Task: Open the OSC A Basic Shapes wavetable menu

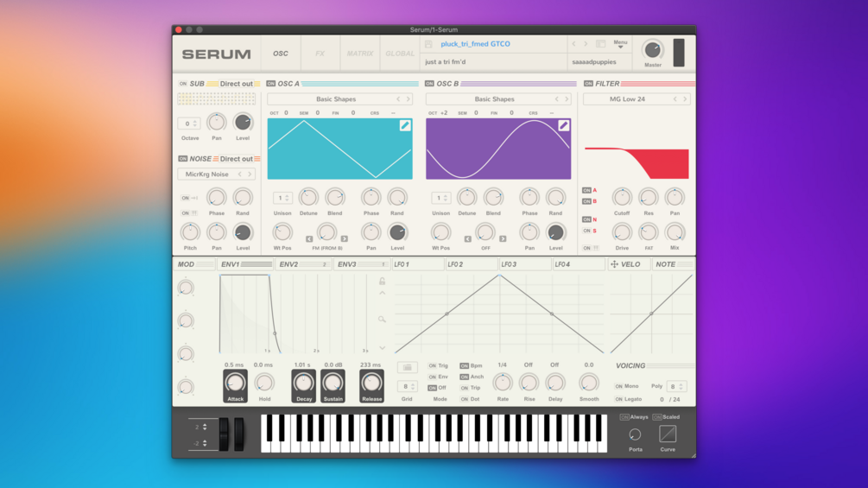Action: coord(336,99)
